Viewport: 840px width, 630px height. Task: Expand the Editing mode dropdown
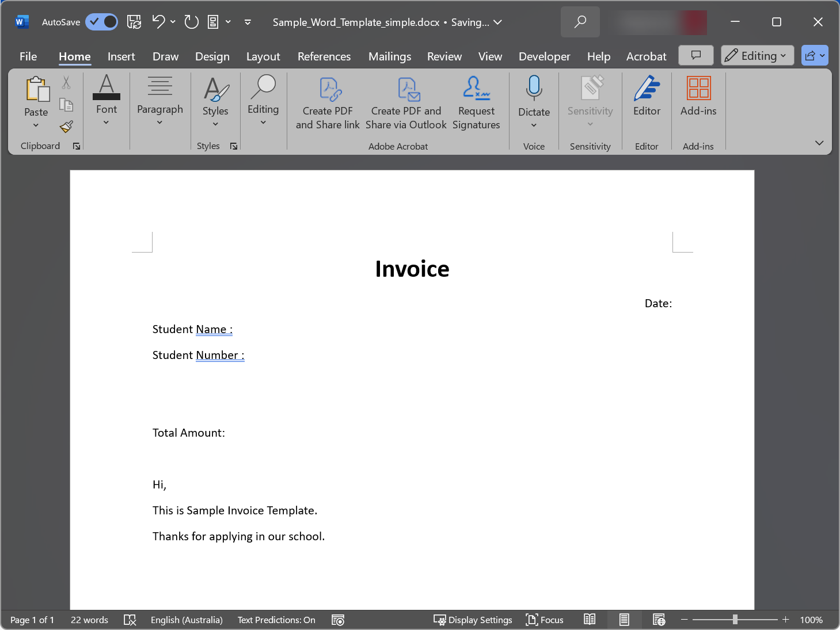757,56
